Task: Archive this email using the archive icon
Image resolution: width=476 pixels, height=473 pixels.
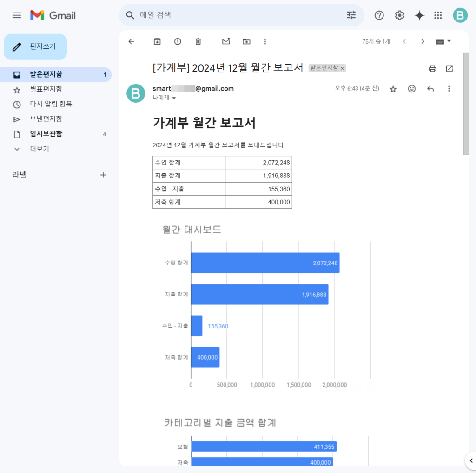Action: click(x=157, y=41)
